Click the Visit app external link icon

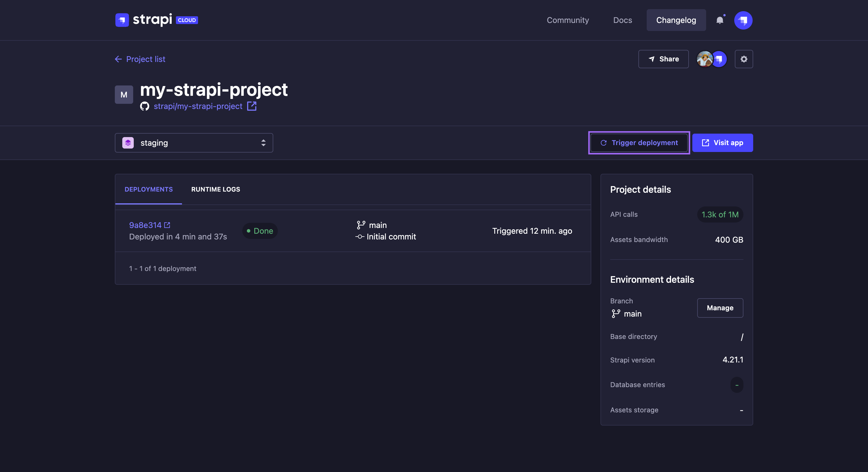pos(706,142)
